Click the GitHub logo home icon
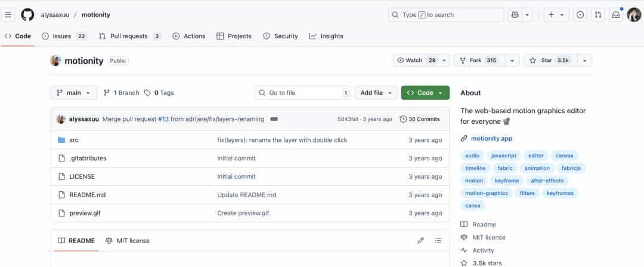Image resolution: width=644 pixels, height=267 pixels. pyautogui.click(x=27, y=15)
